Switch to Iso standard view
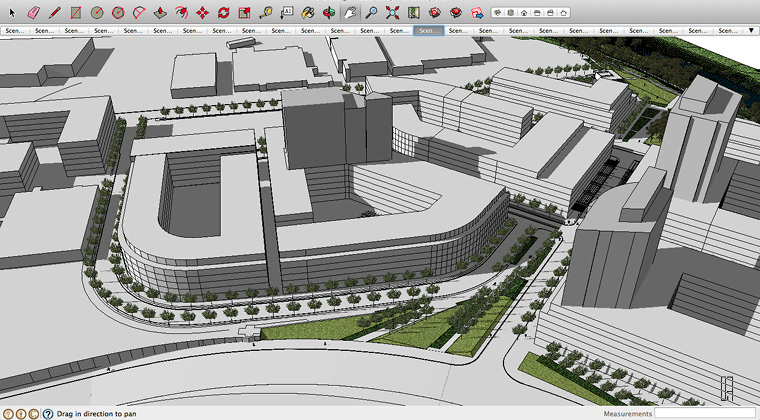 coord(498,13)
